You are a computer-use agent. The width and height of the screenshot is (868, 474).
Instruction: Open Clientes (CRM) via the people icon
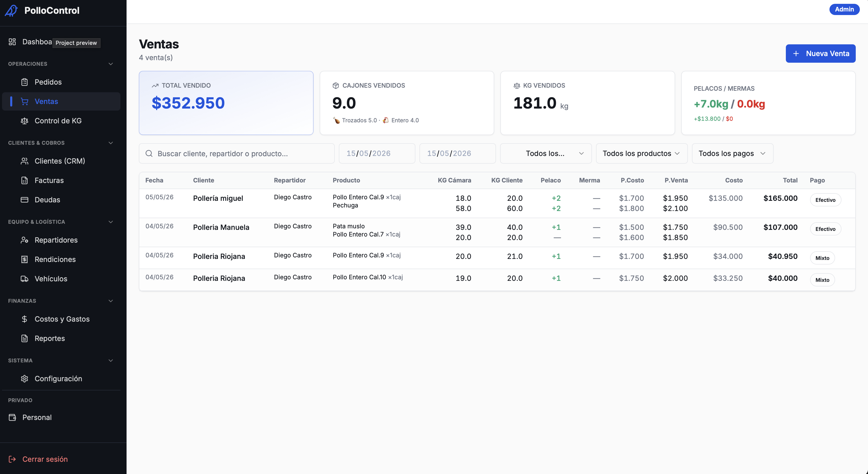[24, 161]
